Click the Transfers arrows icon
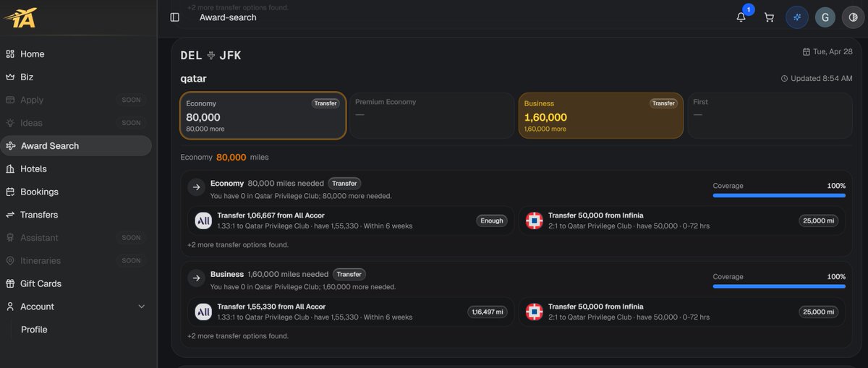 coord(10,215)
